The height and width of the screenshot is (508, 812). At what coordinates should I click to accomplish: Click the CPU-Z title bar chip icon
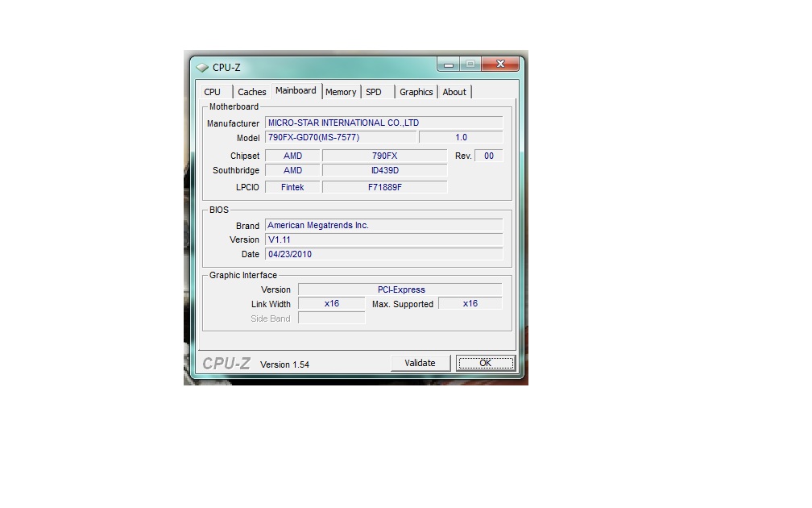click(x=202, y=68)
